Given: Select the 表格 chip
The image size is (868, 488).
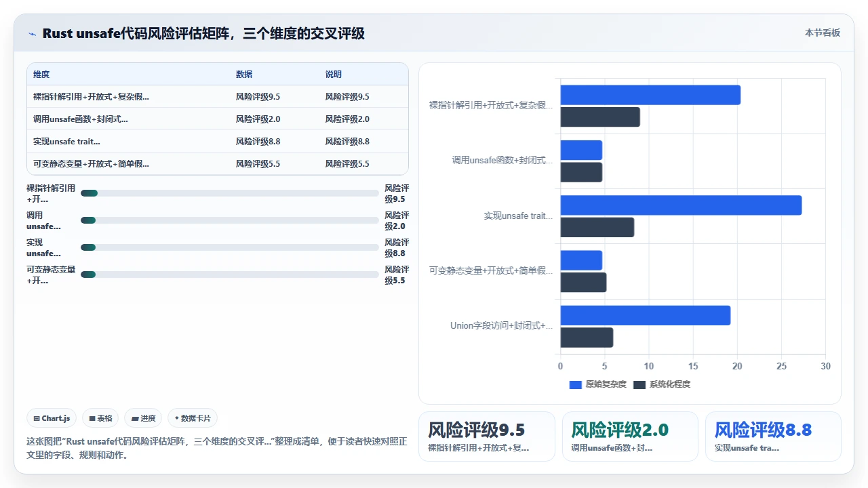Looking at the screenshot, I should point(100,418).
